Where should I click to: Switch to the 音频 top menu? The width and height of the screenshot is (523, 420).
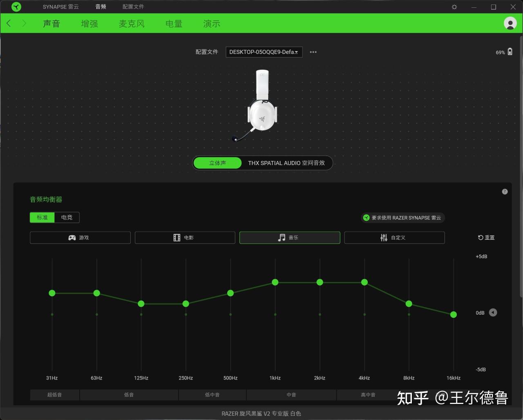(101, 7)
